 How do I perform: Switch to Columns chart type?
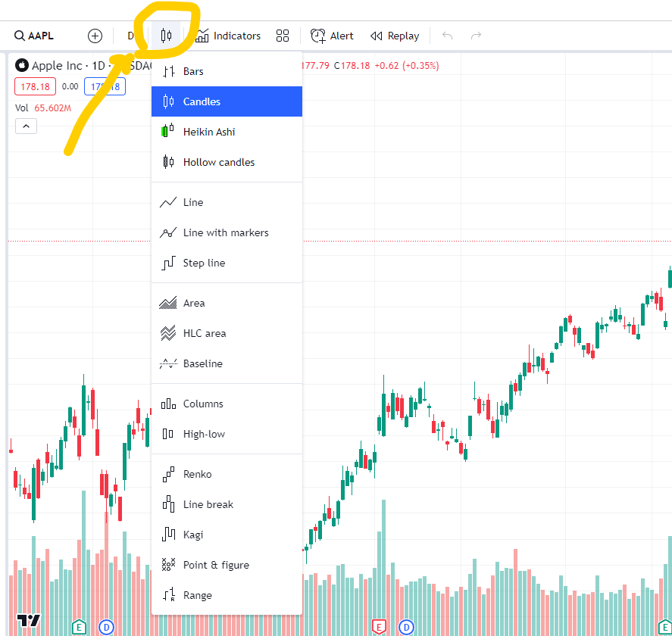(227, 404)
